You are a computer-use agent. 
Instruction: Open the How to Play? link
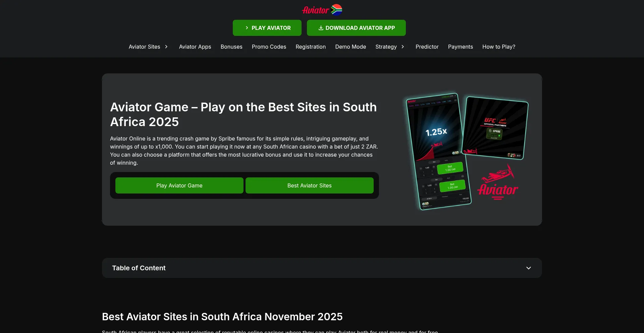[499, 47]
